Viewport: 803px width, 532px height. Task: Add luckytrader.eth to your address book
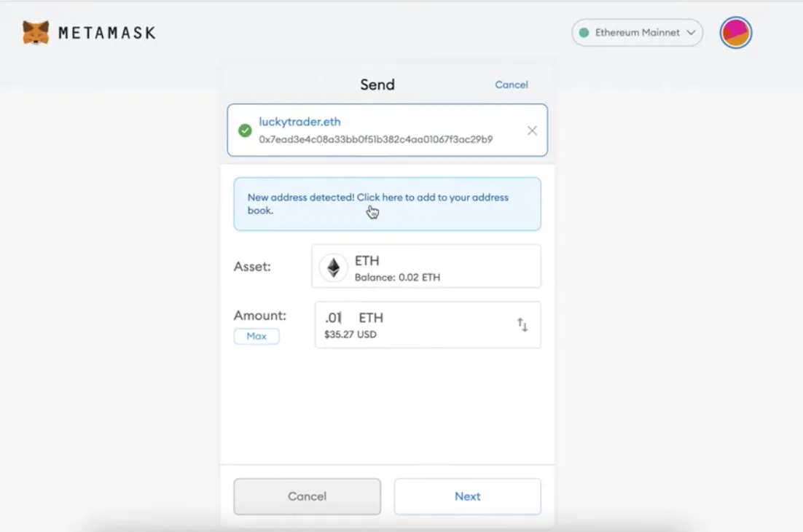point(387,204)
